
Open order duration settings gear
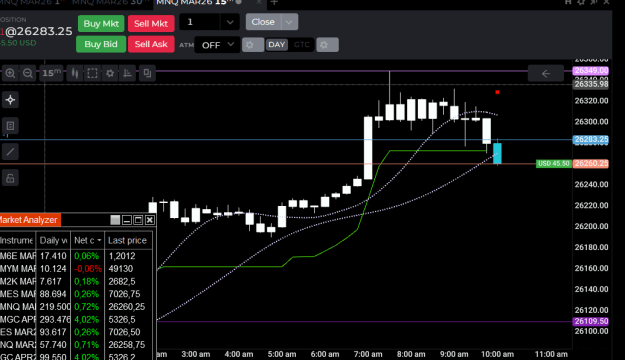[327, 45]
